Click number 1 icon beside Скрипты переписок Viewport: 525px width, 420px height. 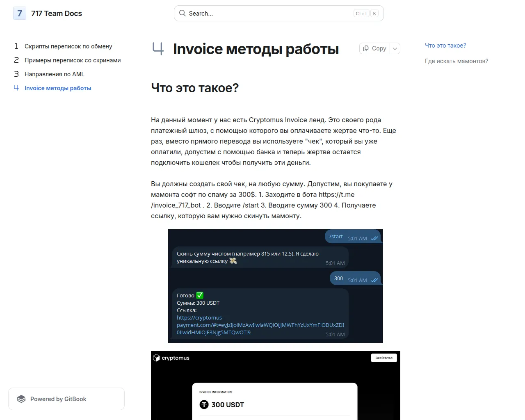16,46
